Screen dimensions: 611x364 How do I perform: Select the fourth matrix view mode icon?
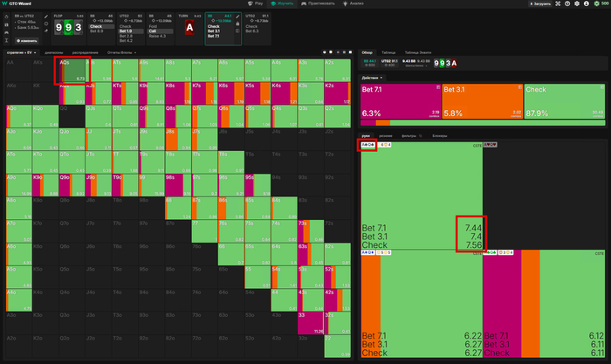pyautogui.click(x=344, y=52)
